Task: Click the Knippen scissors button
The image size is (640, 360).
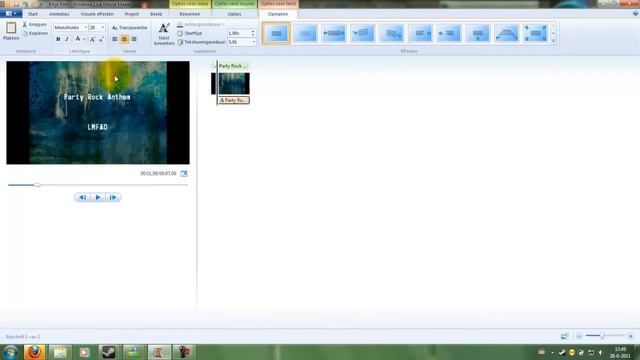Action: (34, 24)
